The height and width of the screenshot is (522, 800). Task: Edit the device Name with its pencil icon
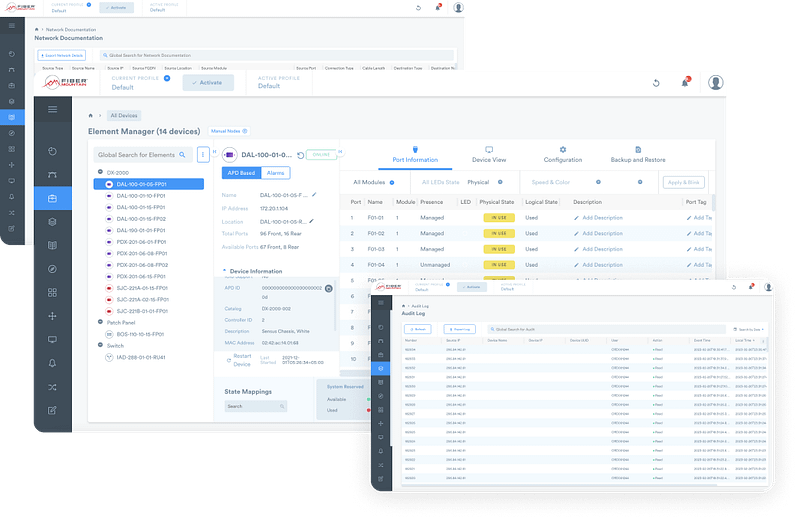[x=314, y=194]
